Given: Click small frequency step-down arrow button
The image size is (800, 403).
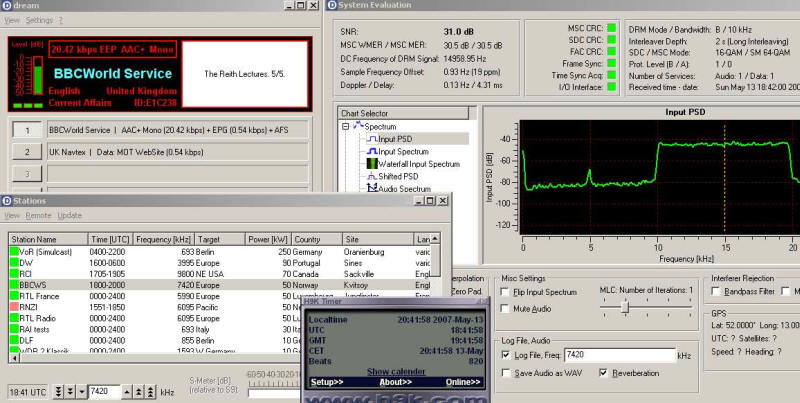Looking at the screenshot, I should coord(82,392).
